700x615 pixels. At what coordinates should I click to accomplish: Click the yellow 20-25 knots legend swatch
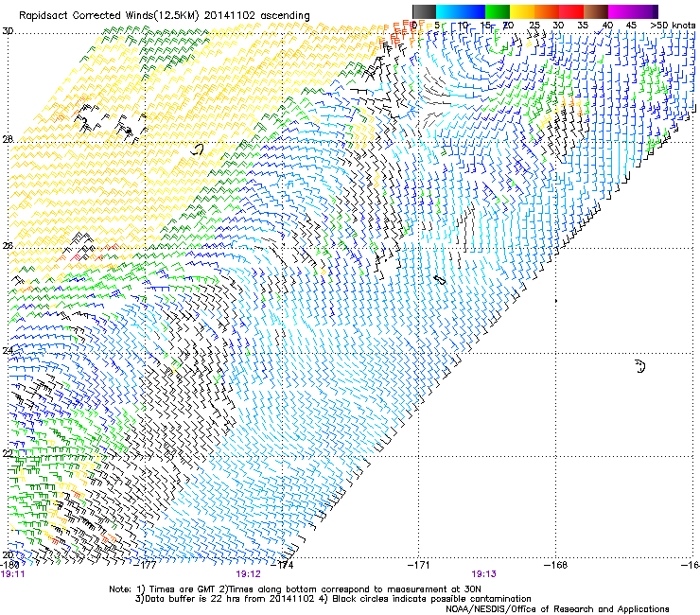tap(522, 11)
